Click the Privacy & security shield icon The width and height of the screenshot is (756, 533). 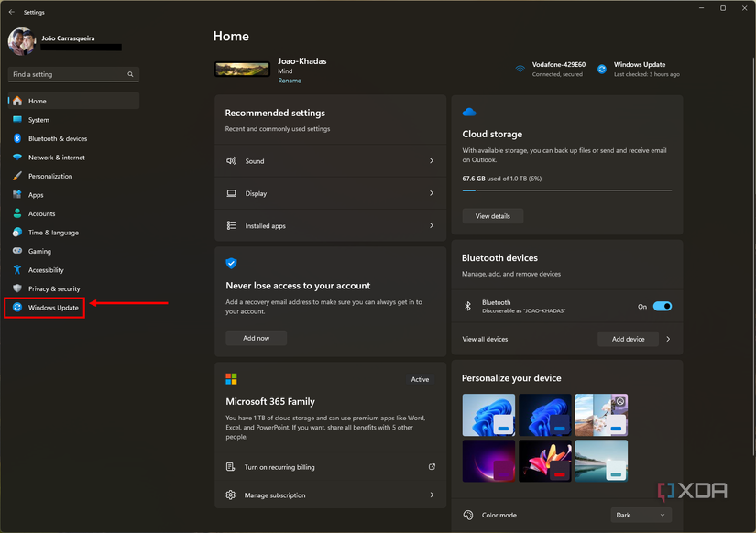pyautogui.click(x=17, y=288)
